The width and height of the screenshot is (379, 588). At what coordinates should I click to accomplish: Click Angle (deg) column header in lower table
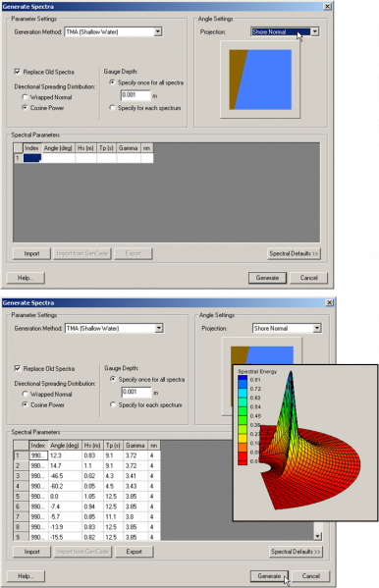click(65, 445)
